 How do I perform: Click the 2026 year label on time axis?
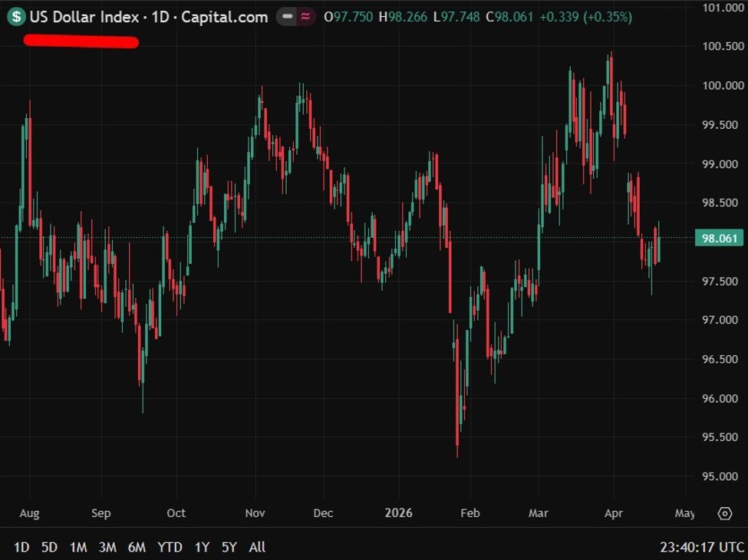[398, 513]
